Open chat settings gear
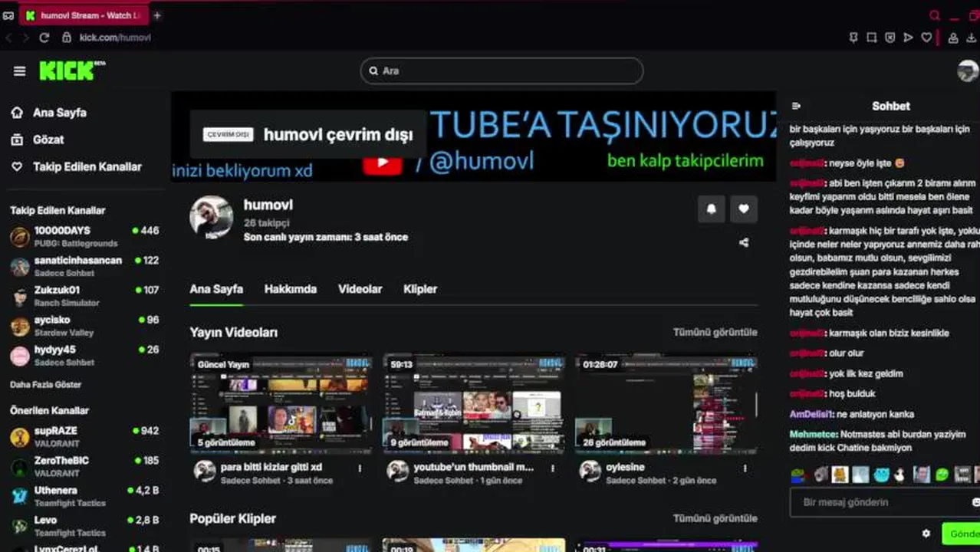This screenshot has width=980, height=552. (x=926, y=534)
